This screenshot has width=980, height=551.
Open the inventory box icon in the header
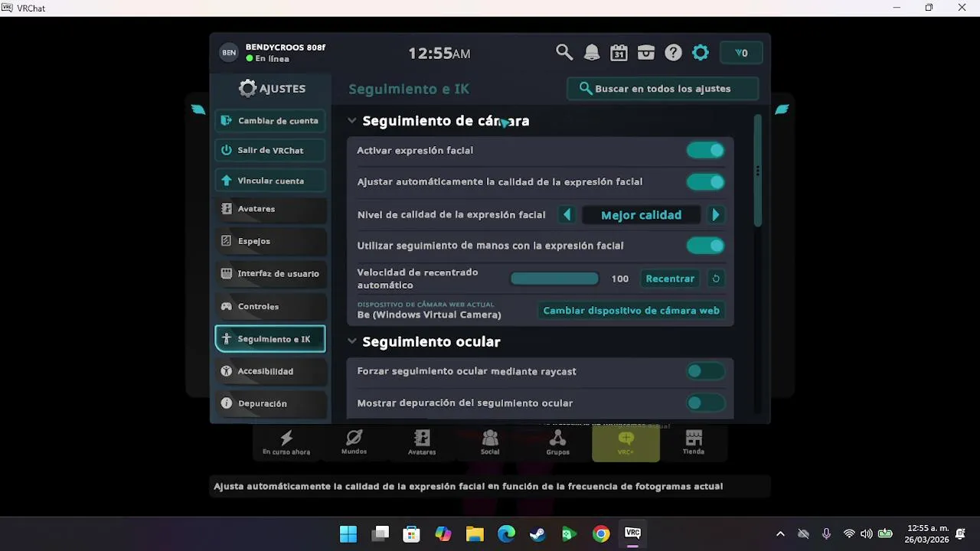pos(646,53)
